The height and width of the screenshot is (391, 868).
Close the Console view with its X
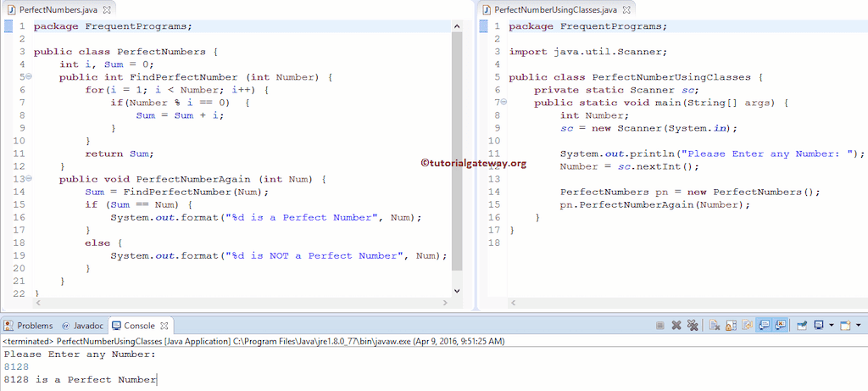tap(164, 326)
